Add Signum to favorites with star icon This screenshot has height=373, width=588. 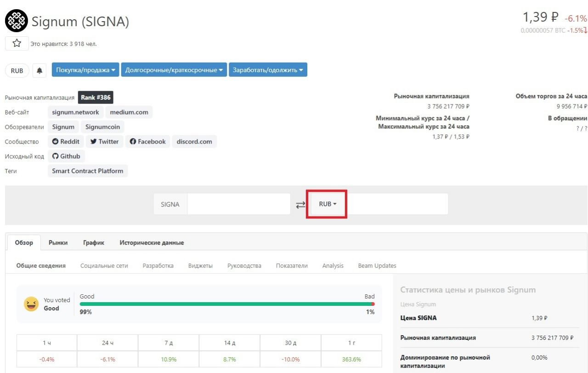coord(17,44)
